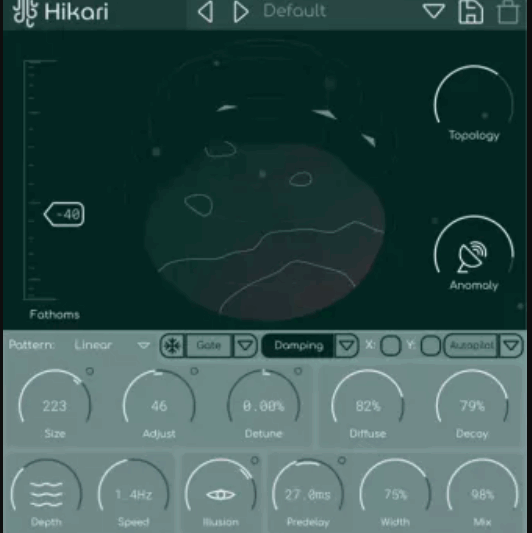Click the Pattern: label
The width and height of the screenshot is (532, 533).
pyautogui.click(x=32, y=345)
